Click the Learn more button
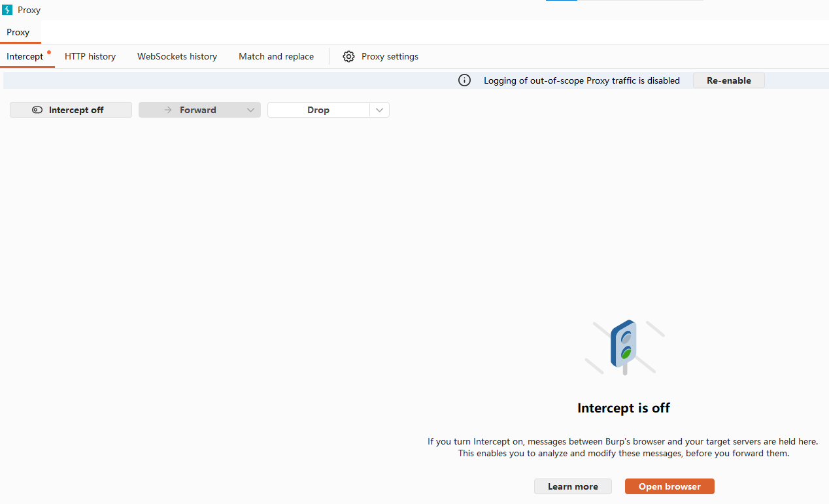829x504 pixels. coord(573,486)
